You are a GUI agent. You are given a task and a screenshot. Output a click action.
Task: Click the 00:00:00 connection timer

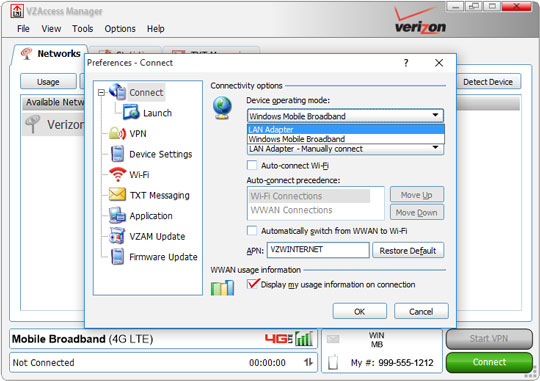267,363
